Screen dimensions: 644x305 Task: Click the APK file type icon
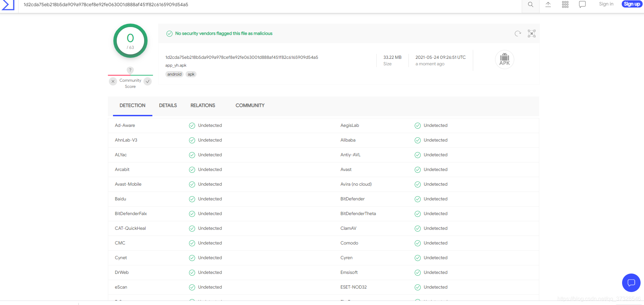click(505, 59)
